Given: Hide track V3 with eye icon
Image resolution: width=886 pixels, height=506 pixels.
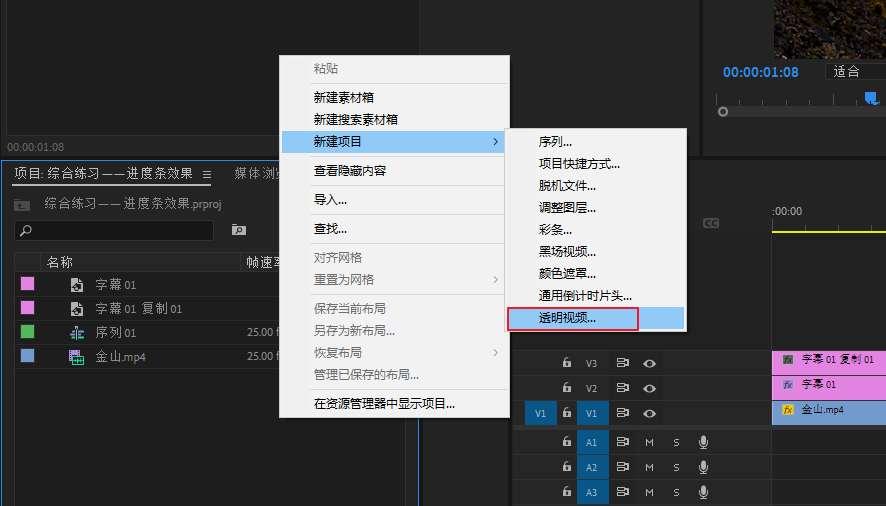Looking at the screenshot, I should [649, 362].
